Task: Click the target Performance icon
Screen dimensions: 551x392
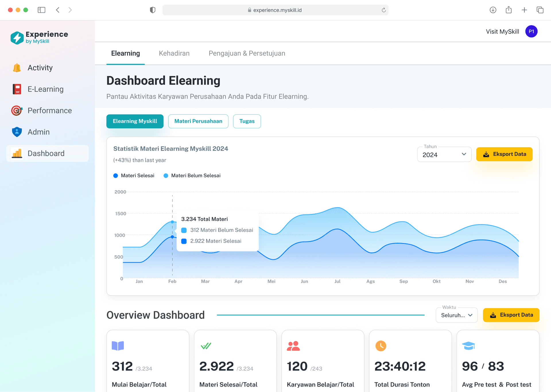Action: (x=17, y=110)
